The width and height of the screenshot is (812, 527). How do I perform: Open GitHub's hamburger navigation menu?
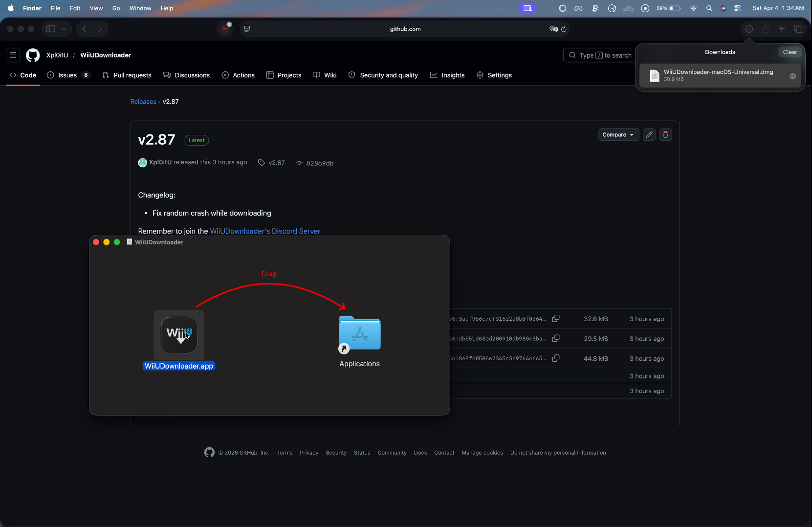[13, 55]
